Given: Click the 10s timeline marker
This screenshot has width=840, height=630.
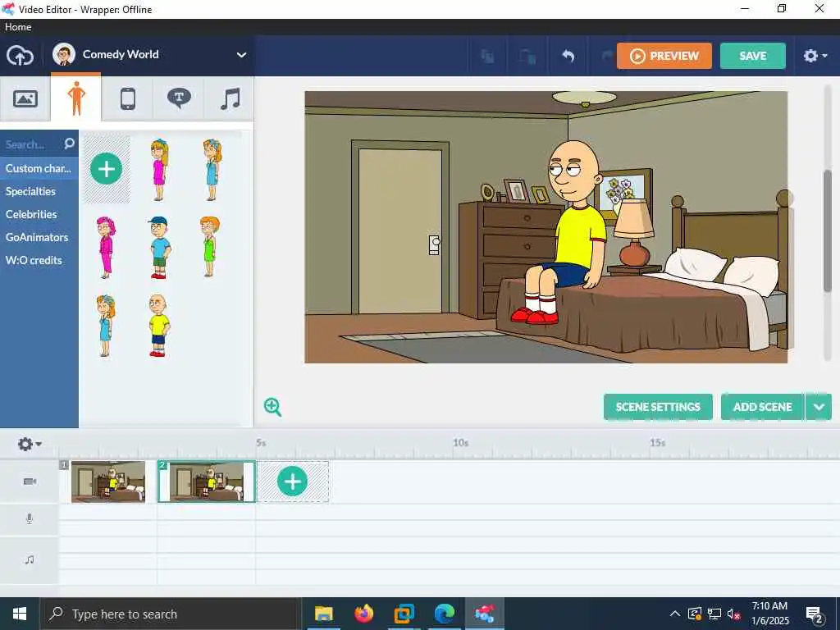Looking at the screenshot, I should pyautogui.click(x=461, y=442).
